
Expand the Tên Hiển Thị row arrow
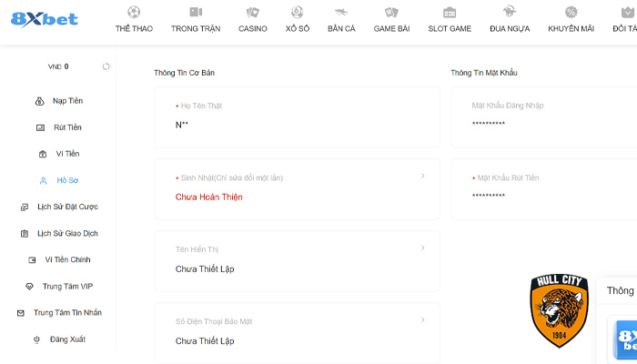click(x=423, y=248)
